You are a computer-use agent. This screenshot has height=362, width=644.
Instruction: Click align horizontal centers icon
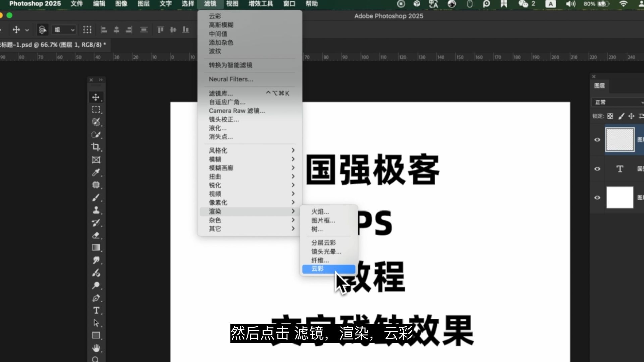coord(116,30)
